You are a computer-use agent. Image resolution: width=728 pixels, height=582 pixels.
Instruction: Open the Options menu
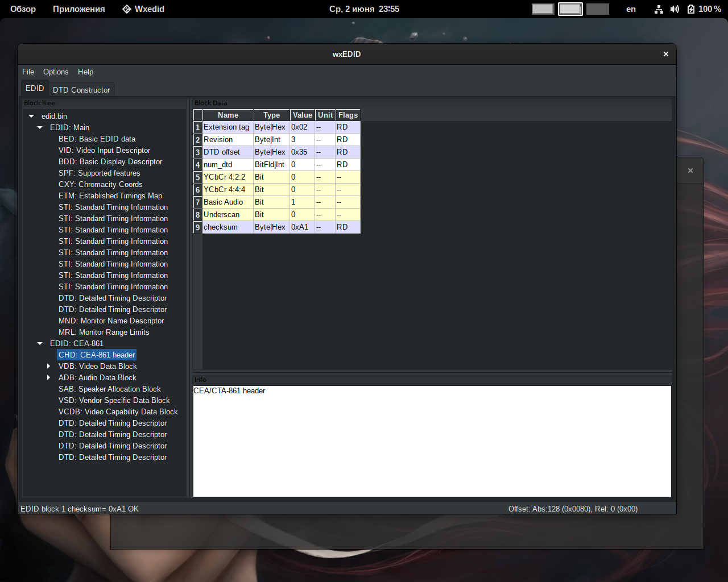tap(56, 72)
